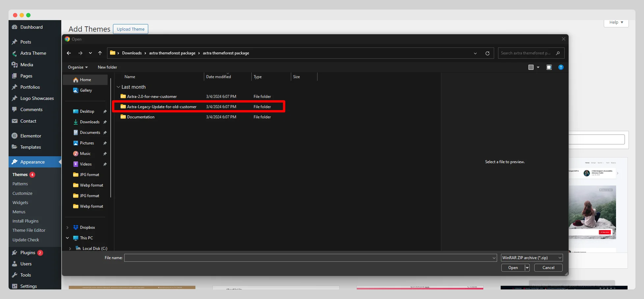The width and height of the screenshot is (644, 299).
Task: Refresh the folder listing
Action: (x=488, y=53)
